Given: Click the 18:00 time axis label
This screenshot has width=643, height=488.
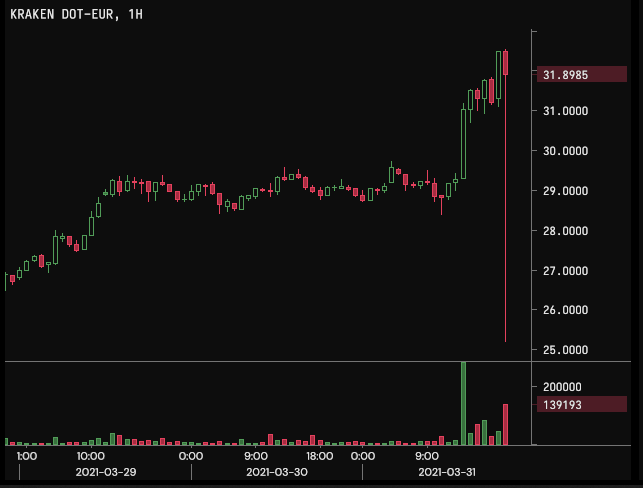Looking at the screenshot, I should [319, 456].
